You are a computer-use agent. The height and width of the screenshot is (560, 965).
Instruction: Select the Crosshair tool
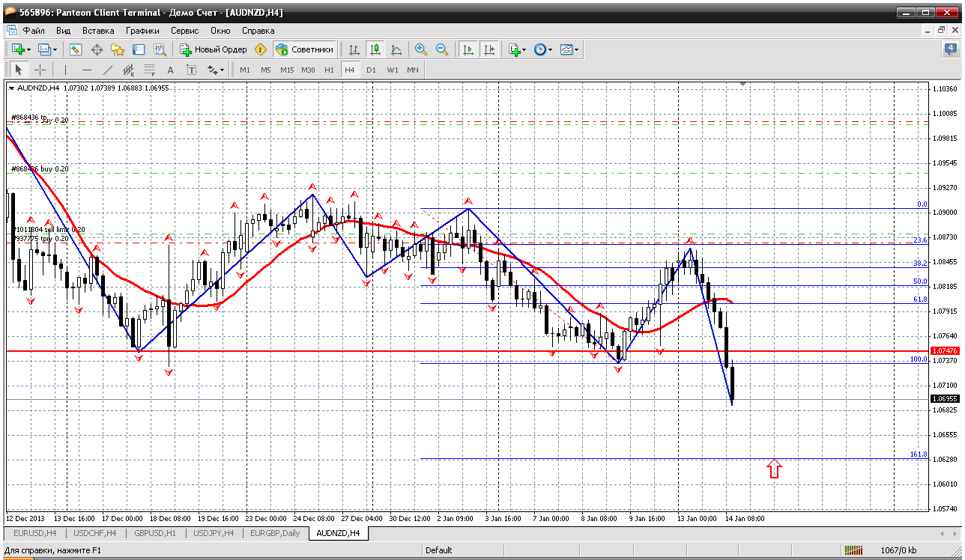(x=40, y=70)
